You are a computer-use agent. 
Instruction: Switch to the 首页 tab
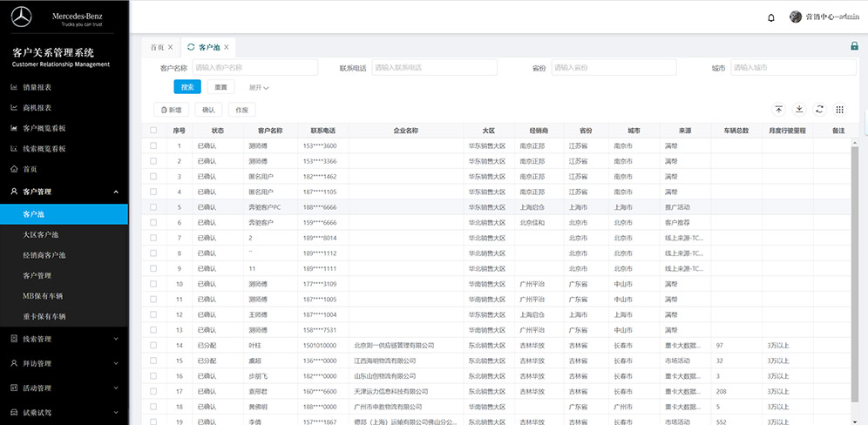157,47
